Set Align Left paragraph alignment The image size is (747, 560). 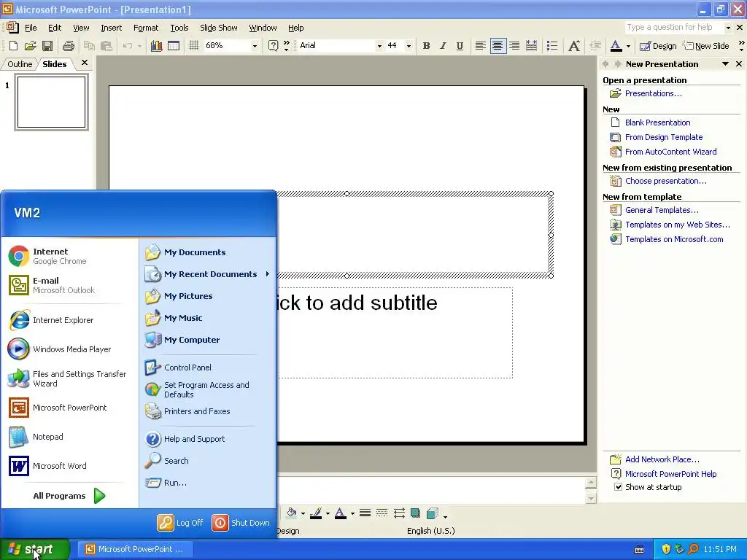[481, 46]
